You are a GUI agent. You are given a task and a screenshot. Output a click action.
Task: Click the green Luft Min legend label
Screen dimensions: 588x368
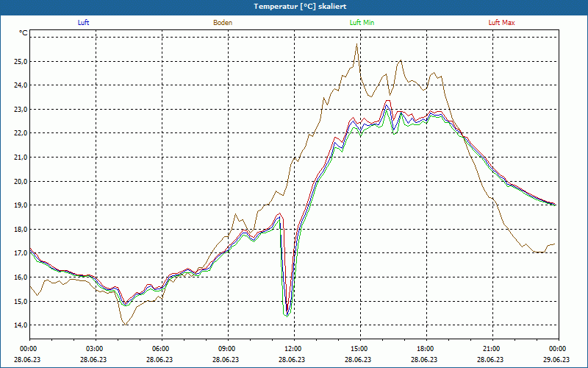pos(362,23)
